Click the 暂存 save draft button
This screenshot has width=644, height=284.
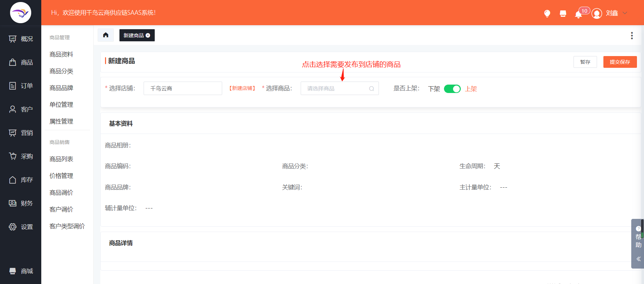[x=585, y=62]
